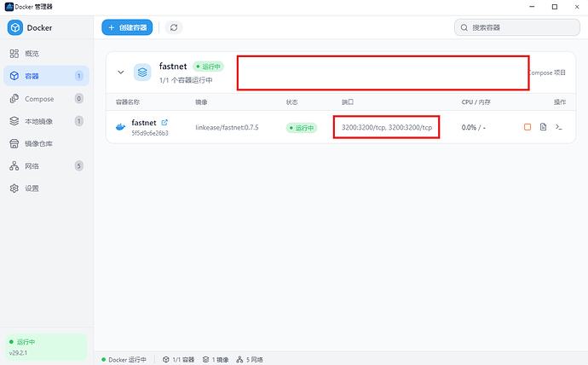
Task: Click 1 镜像 status bar entry
Action: [216, 360]
